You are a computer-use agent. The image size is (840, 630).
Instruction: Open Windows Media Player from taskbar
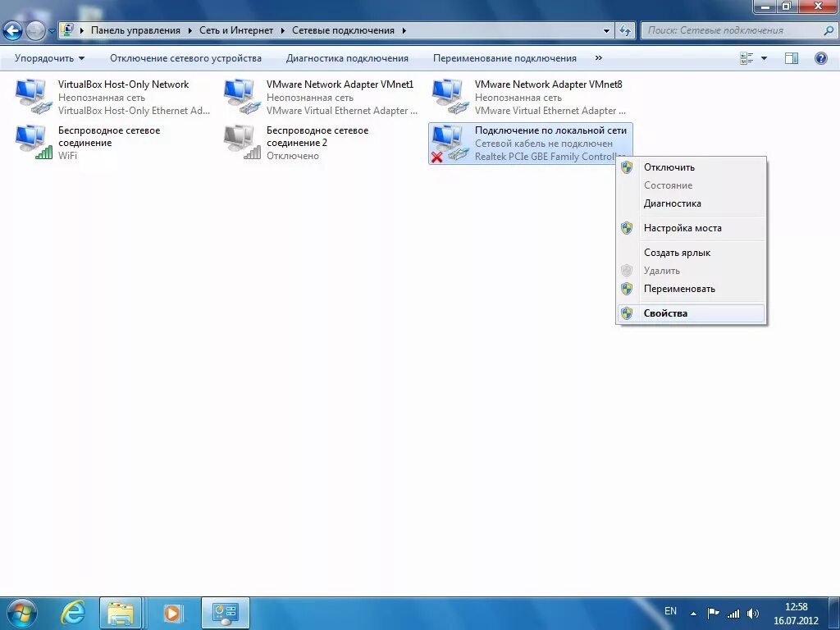[x=173, y=612]
